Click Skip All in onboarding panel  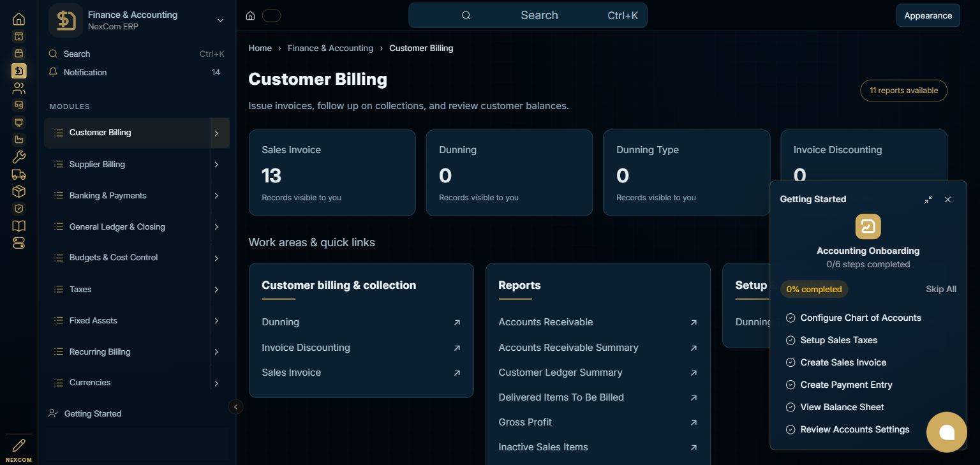coord(941,289)
